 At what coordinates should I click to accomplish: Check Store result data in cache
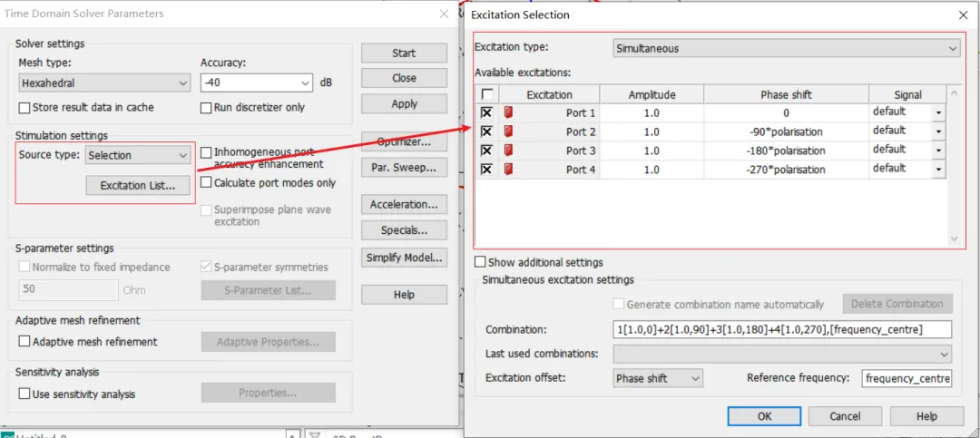(x=24, y=108)
